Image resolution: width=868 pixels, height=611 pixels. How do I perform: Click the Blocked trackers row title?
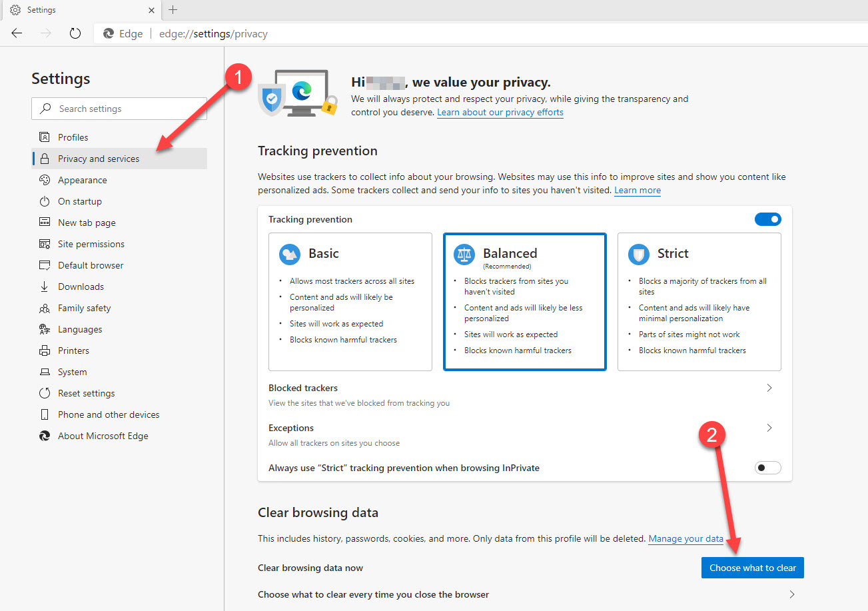(x=303, y=388)
